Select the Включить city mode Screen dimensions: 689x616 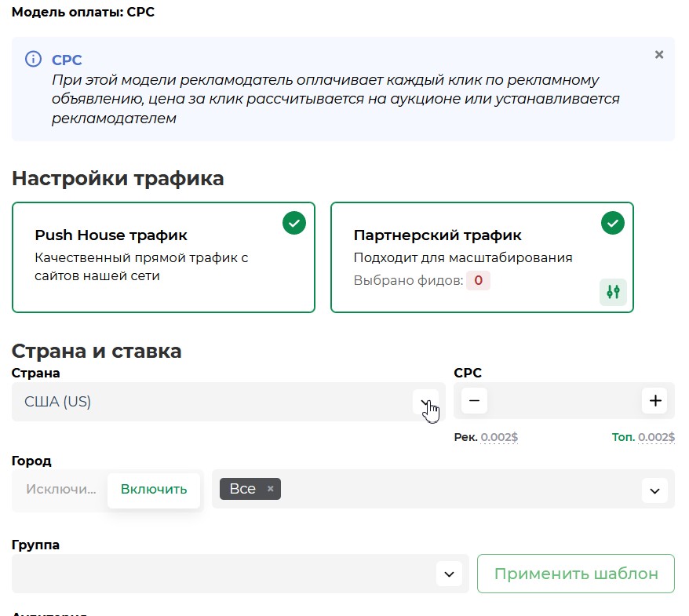154,490
